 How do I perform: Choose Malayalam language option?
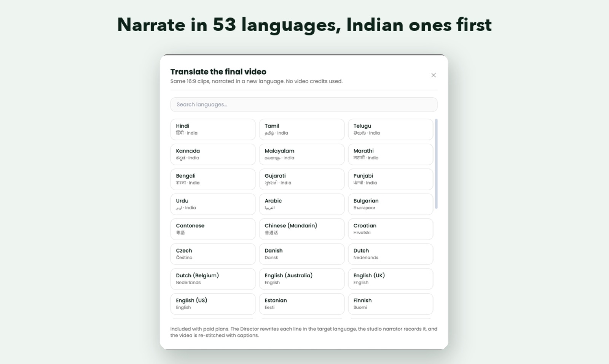(301, 154)
